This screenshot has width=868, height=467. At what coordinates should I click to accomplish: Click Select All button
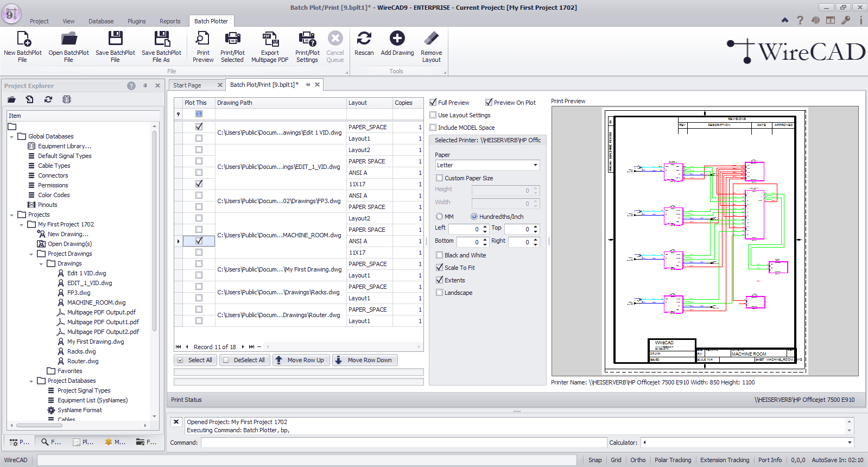point(195,360)
